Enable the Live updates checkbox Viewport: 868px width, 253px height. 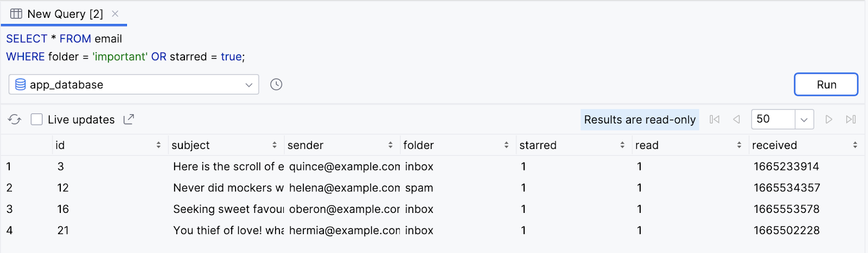click(37, 120)
